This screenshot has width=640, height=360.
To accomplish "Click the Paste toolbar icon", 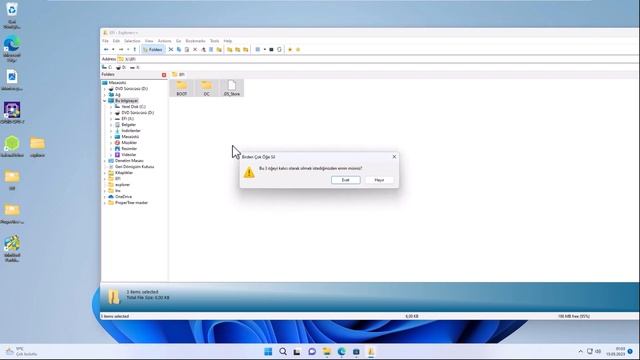I will coord(187,49).
